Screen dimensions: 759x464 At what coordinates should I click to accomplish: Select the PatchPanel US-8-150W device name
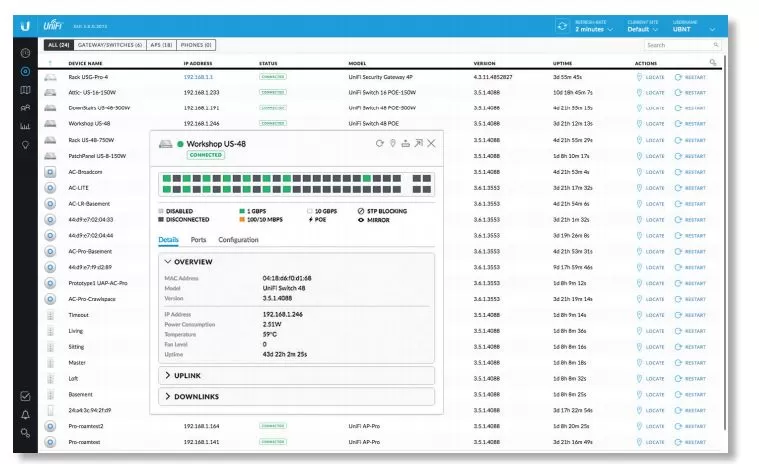tap(97, 156)
